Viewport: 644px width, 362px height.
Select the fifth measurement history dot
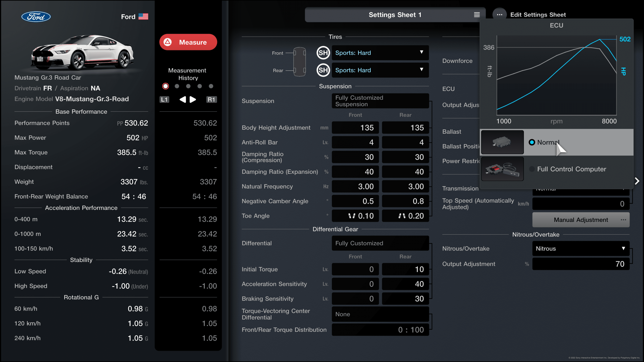pos(211,86)
